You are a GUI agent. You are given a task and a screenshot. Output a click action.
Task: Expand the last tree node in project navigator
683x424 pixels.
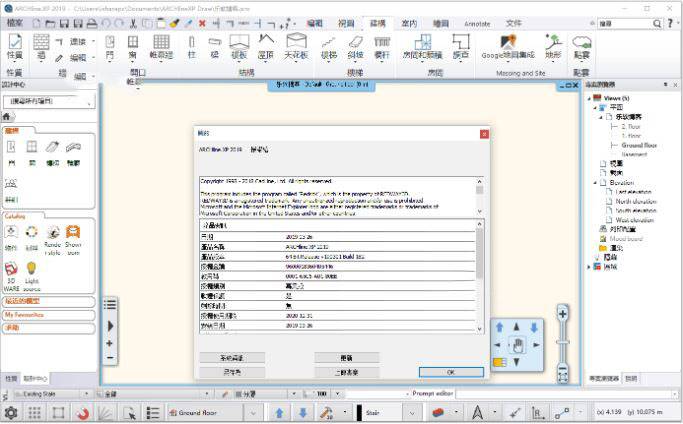589,267
